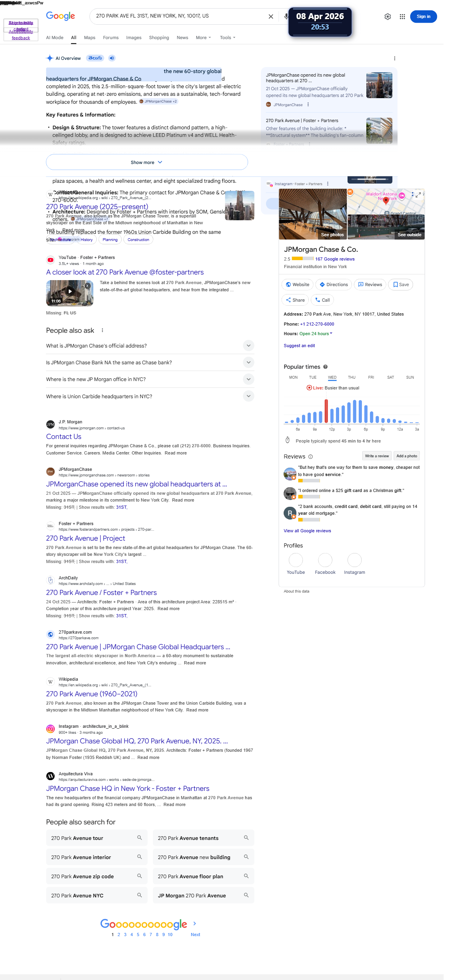Open Reviews button in knowledge panel
Image resolution: width=449 pixels, height=980 pixels.
pyautogui.click(x=370, y=285)
